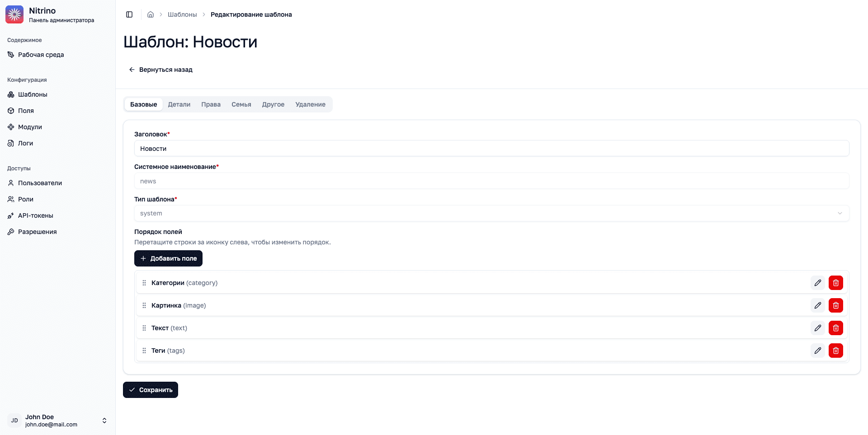Edit the Категории field with pencil
868x435 pixels.
pyautogui.click(x=818, y=283)
